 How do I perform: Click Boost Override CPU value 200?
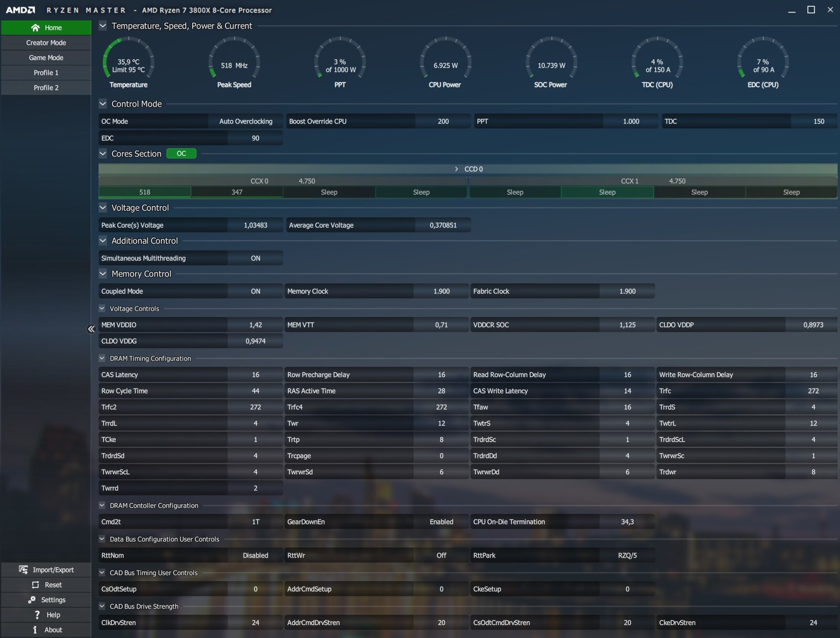[x=443, y=121]
